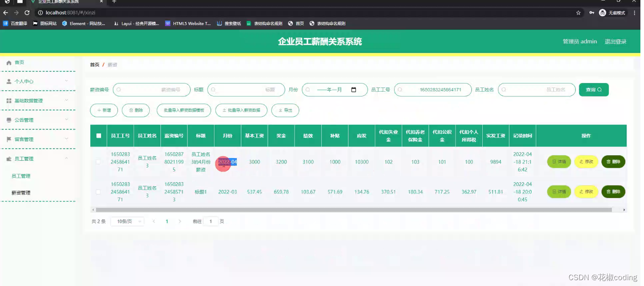Click the site info icon before localhost

tap(40, 13)
